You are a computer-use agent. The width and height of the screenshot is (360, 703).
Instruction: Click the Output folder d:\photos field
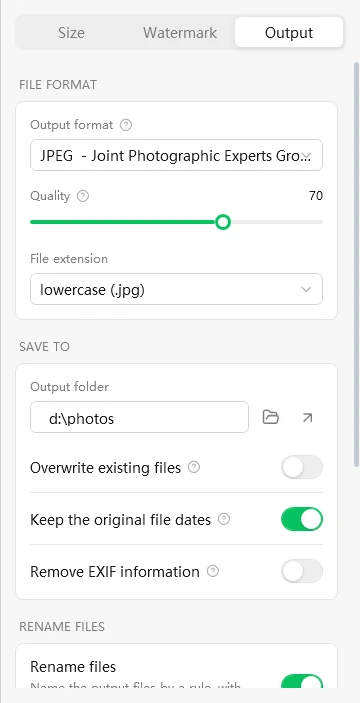pos(139,417)
